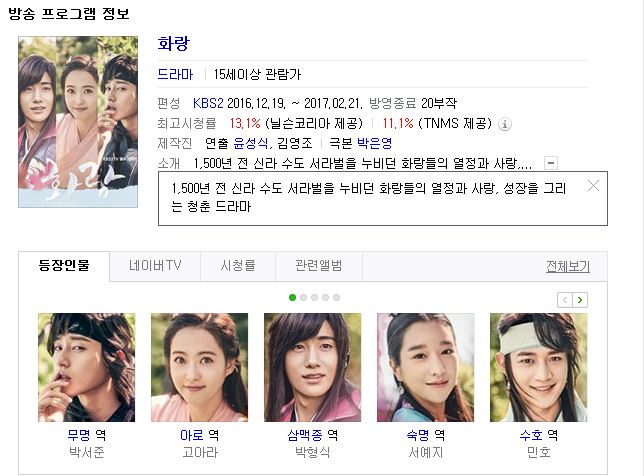Select the second pagination dot

click(304, 297)
